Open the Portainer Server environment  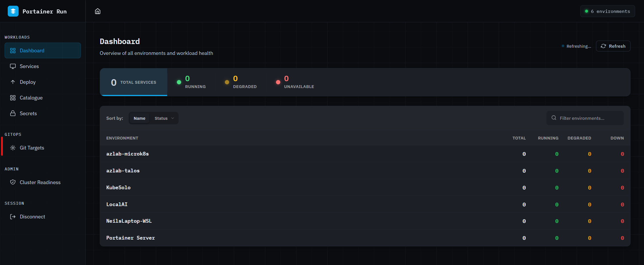[x=365, y=238]
